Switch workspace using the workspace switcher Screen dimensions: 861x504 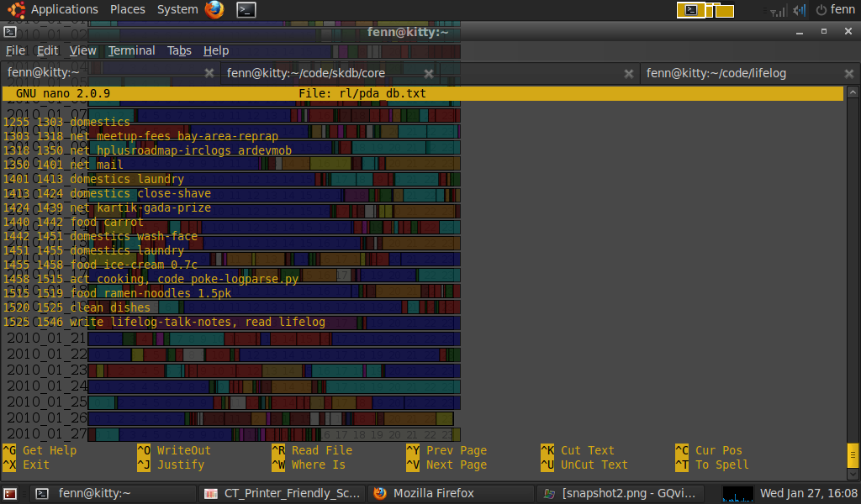point(705,10)
